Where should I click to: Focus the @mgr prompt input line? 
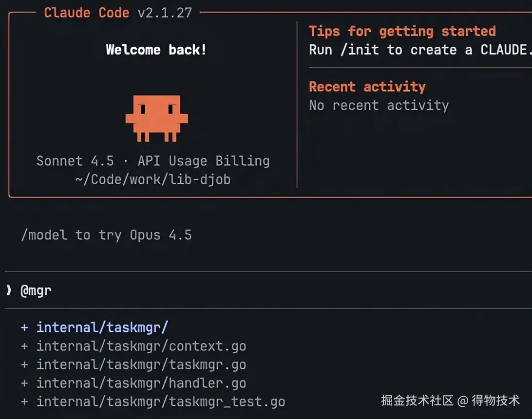[268, 290]
